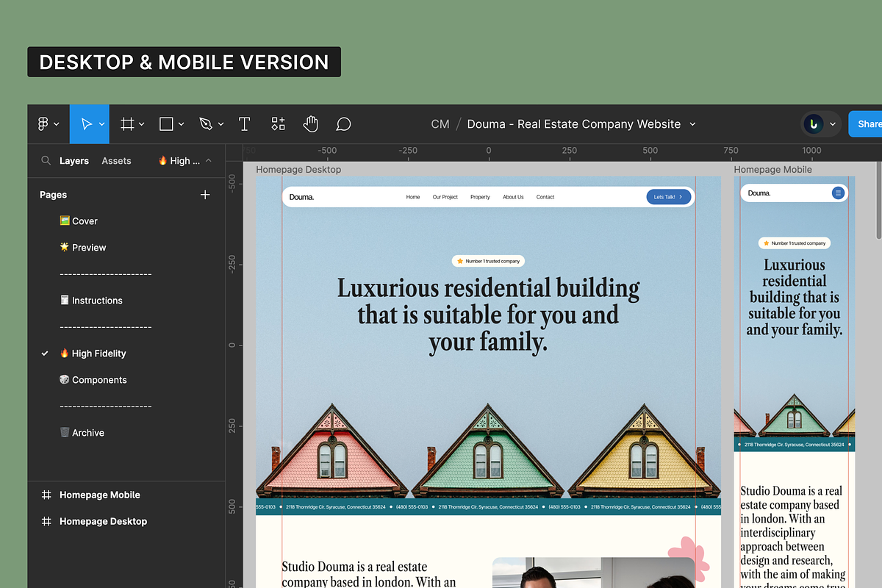Open the Frame tool options chevron
Image resolution: width=882 pixels, height=588 pixels.
point(141,124)
